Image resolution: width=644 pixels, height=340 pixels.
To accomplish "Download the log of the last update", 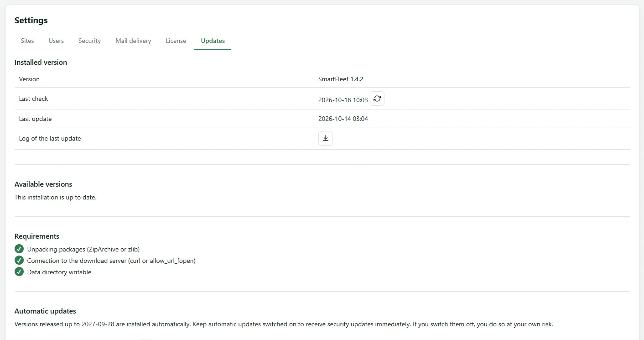I will (326, 138).
